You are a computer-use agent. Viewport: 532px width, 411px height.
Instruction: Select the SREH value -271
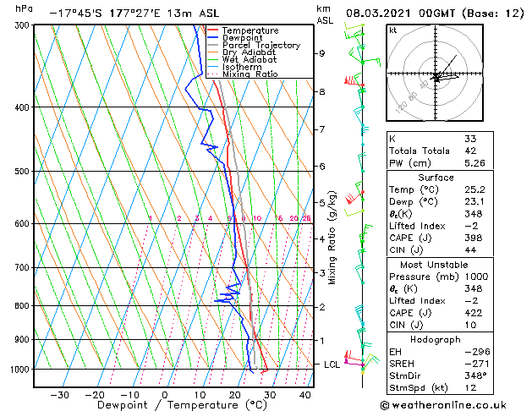coord(477,364)
